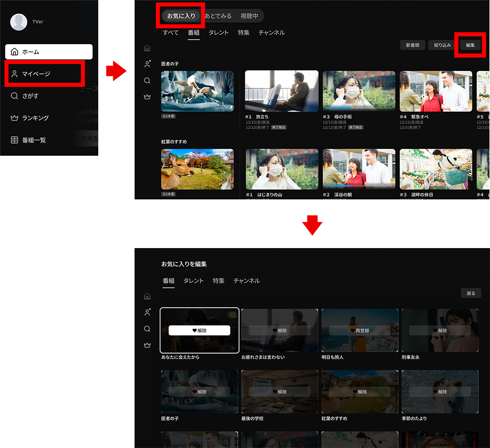Screen dimensions: 490x448
Task: Unfavorite 季節のたより with its 解除 button
Action: point(440,391)
